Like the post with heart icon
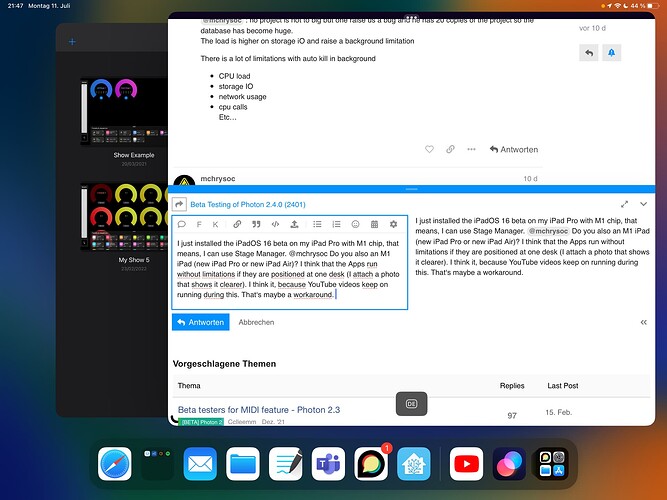Viewport: 667px width, 500px height. coord(429,149)
